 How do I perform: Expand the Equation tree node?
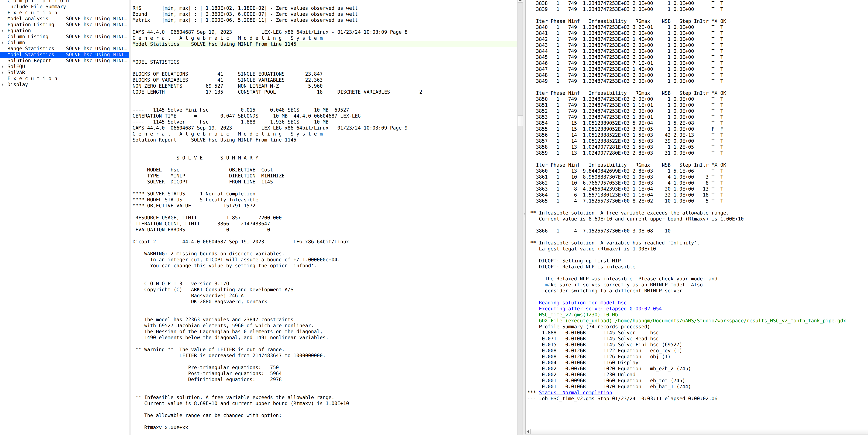[x=3, y=31]
